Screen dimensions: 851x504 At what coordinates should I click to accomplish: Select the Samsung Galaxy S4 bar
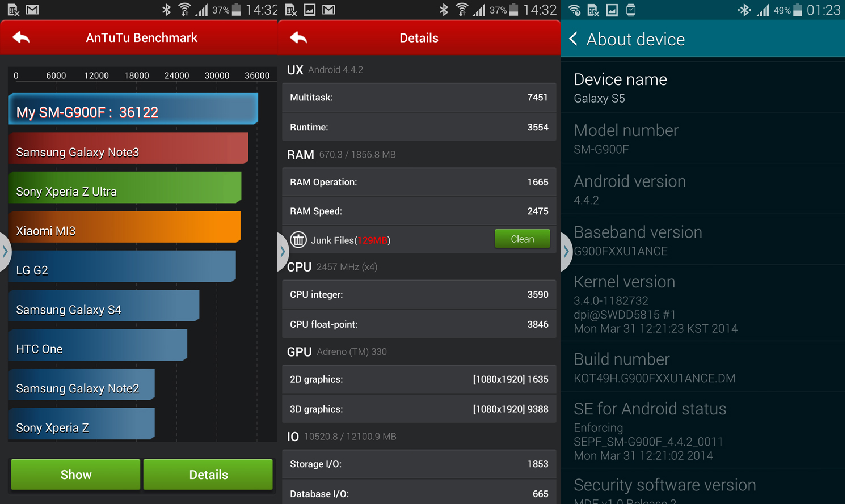pos(104,306)
